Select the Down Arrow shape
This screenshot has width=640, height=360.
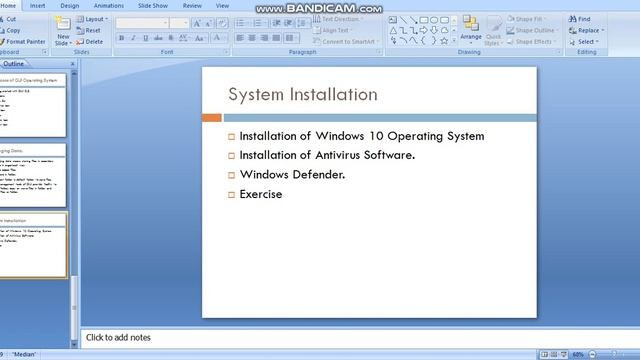[x=434, y=30]
